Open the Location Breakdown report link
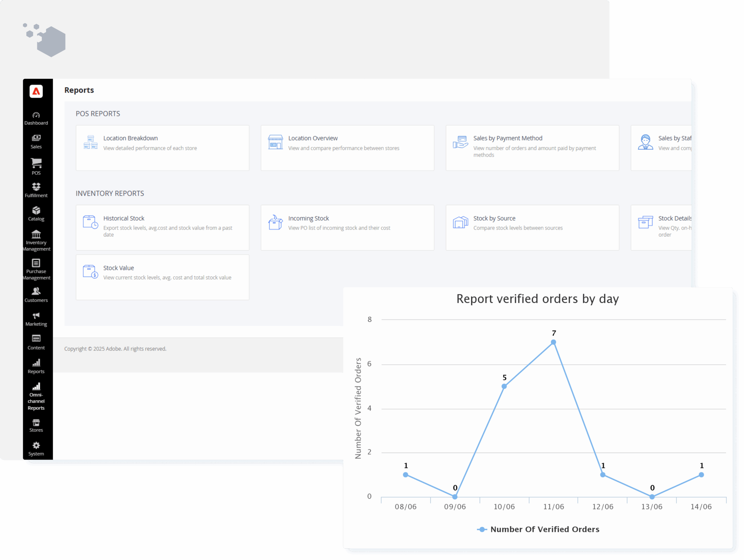This screenshot has width=744, height=560. 130,139
